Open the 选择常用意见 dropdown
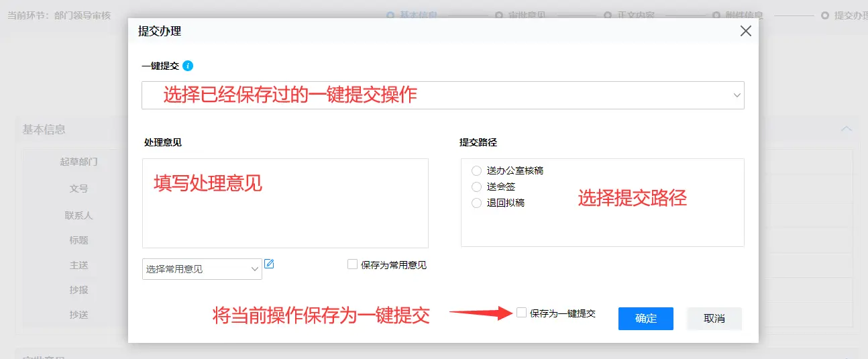Viewport: 868px width, 359px height. [x=202, y=269]
